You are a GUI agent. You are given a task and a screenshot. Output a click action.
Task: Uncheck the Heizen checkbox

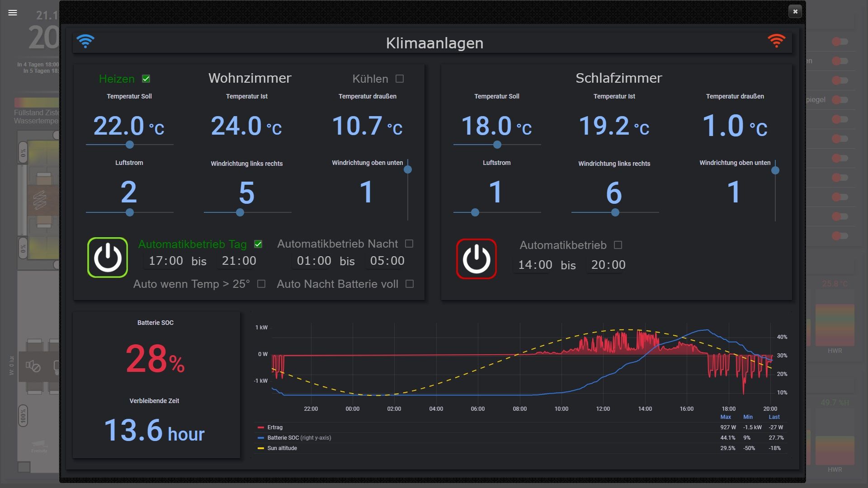(146, 79)
